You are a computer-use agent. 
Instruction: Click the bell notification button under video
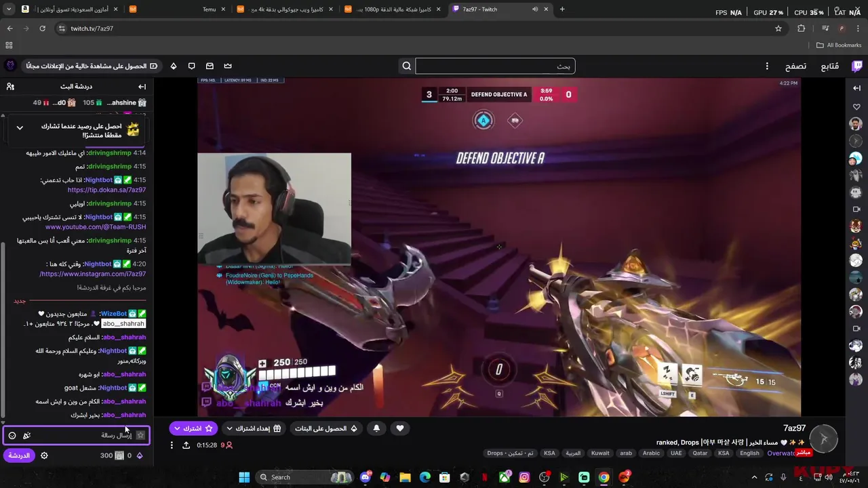pos(376,428)
